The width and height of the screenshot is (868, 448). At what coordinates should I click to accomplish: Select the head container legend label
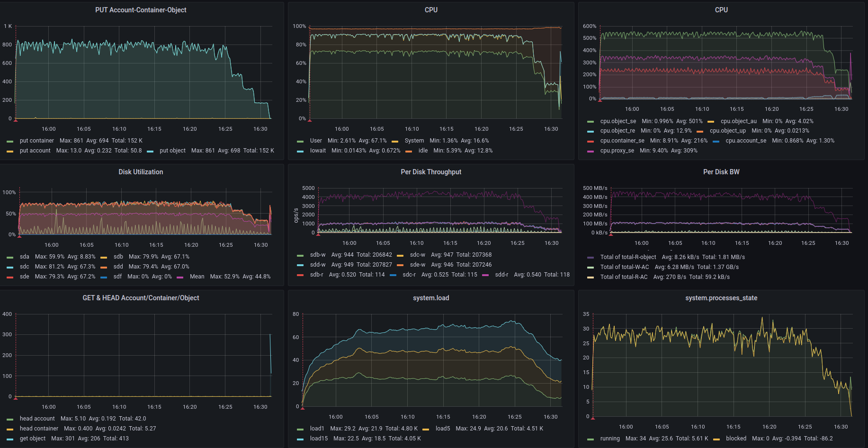point(39,429)
